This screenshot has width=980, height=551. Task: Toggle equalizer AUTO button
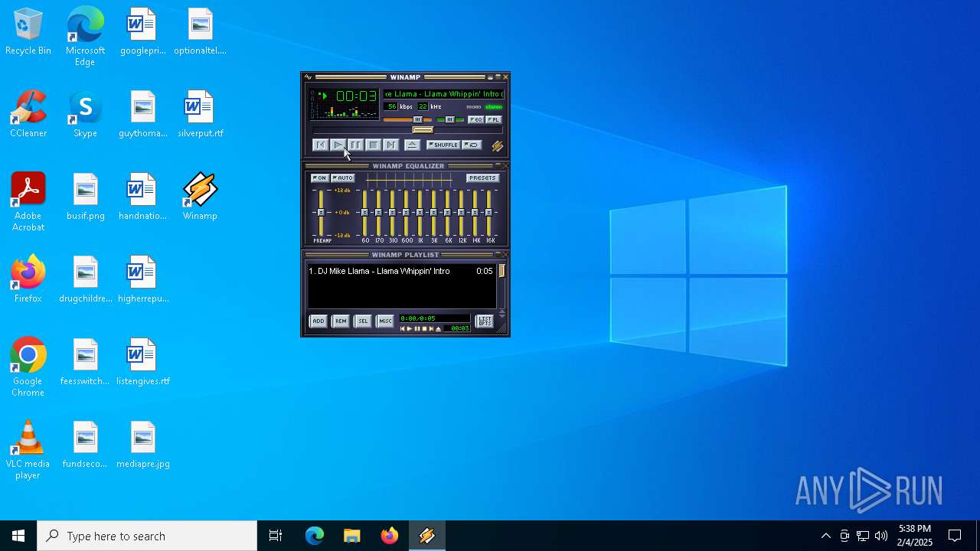pos(343,178)
